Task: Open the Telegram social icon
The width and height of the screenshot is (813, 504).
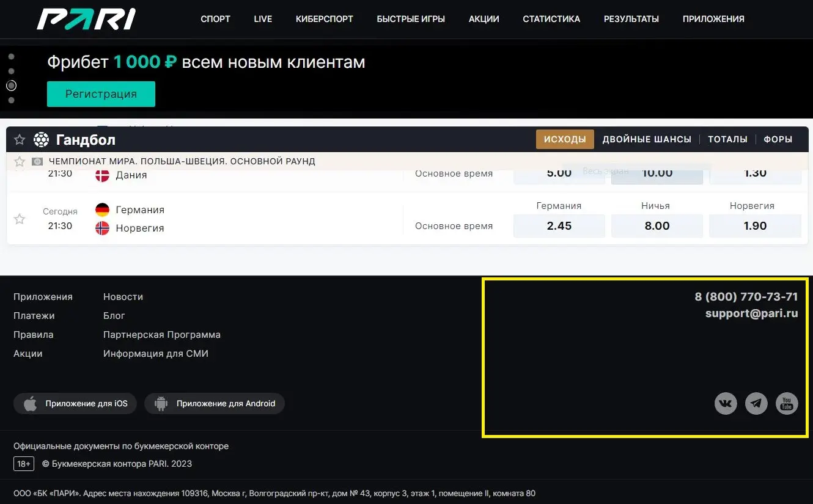Action: (756, 404)
